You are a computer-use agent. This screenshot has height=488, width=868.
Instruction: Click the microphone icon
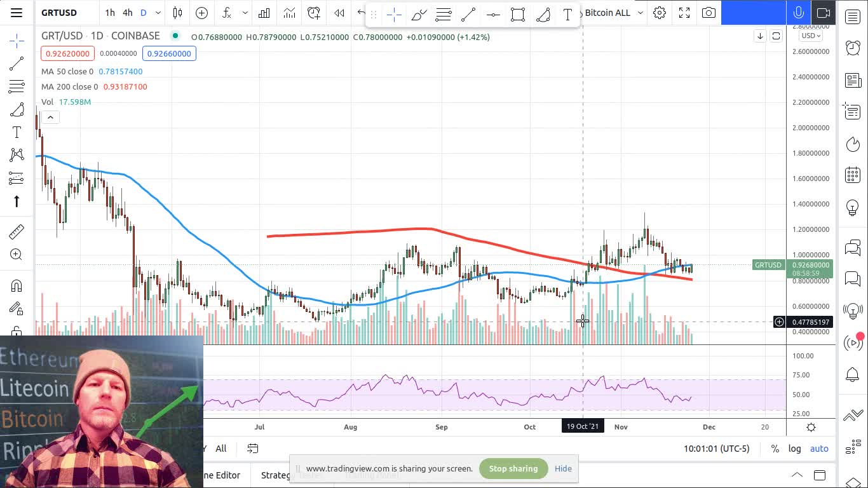pos(798,13)
